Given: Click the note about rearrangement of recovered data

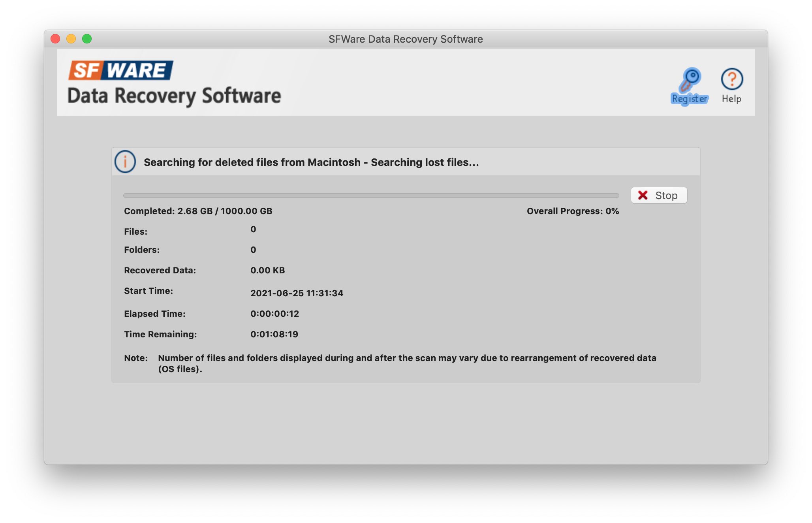Looking at the screenshot, I should [x=407, y=363].
